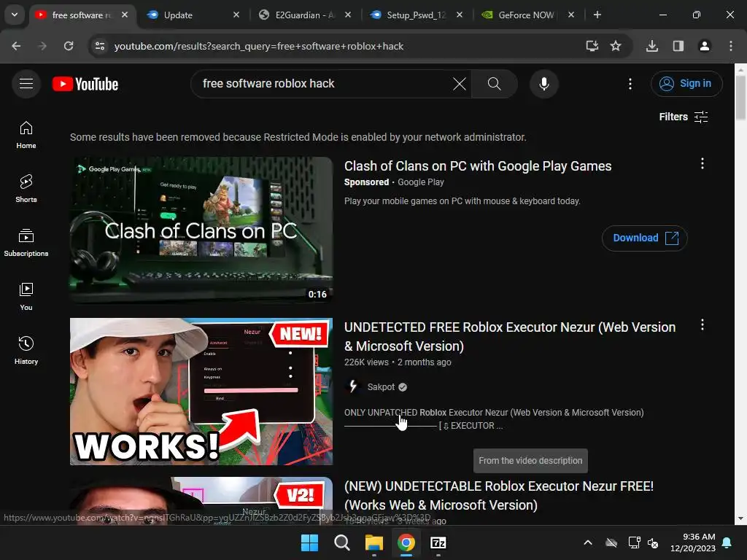This screenshot has height=560, width=747.
Task: Start voice search with microphone icon
Action: click(543, 84)
